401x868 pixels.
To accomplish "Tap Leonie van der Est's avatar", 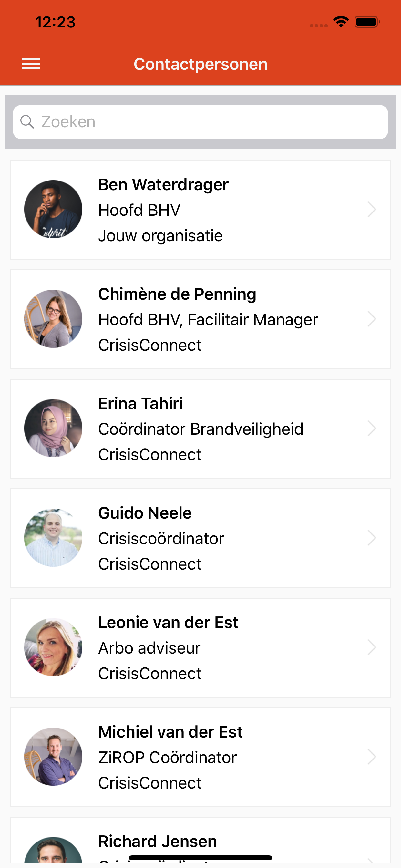I will 53,647.
